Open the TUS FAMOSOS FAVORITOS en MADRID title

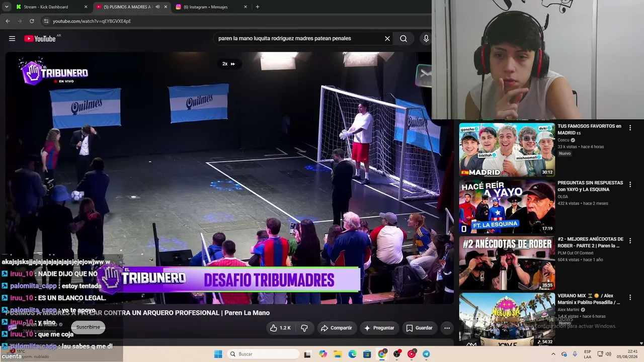click(x=589, y=129)
